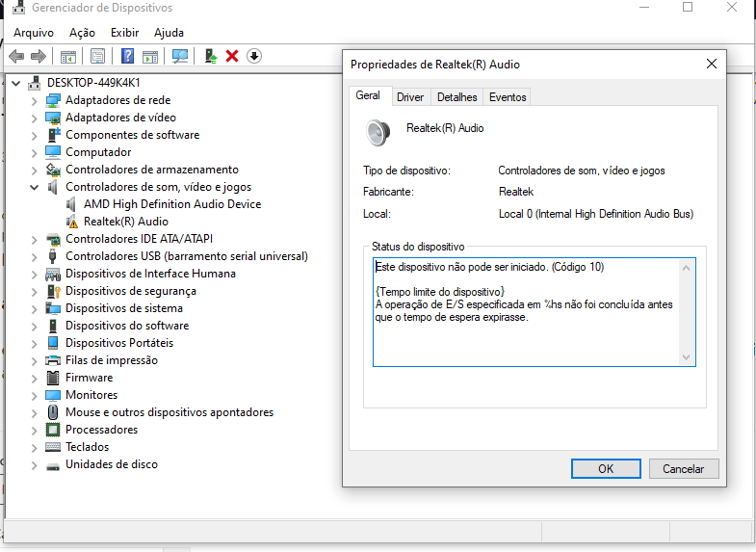Close the Realtek Properties dialog with X
Screen dimensions: 756x552
[x=711, y=65]
